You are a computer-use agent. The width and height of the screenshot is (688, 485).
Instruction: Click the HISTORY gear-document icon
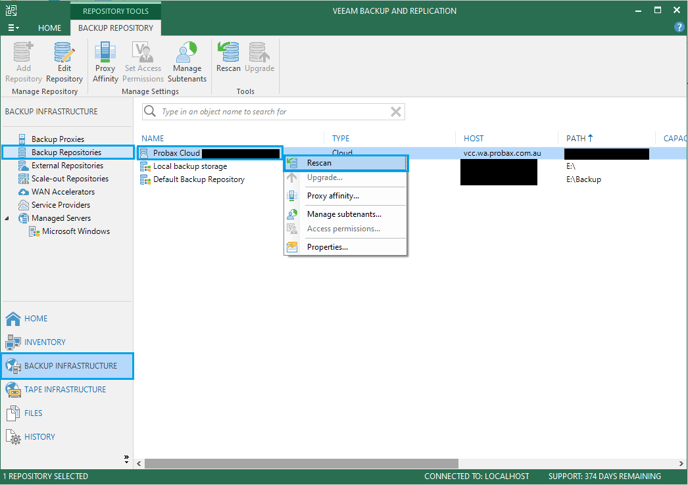(13, 437)
